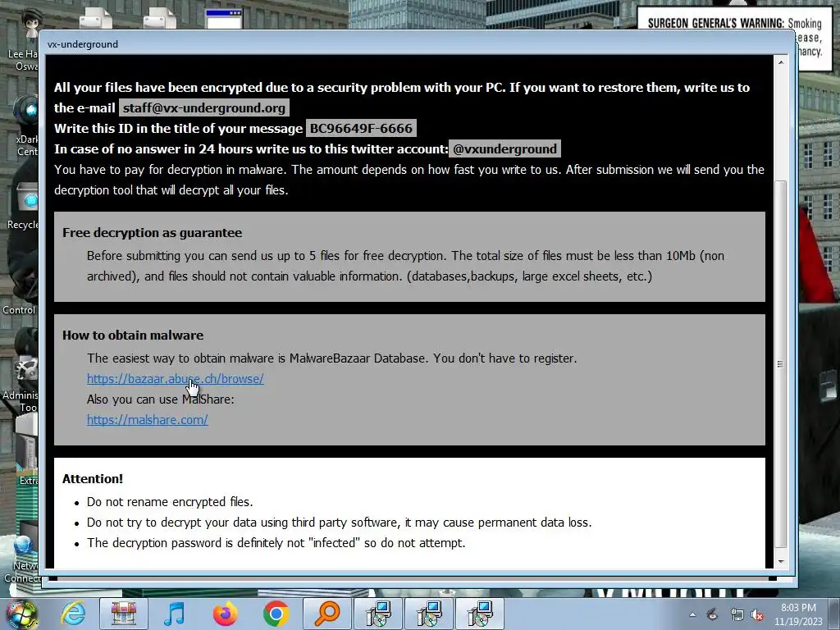Launch Google Chrome from the taskbar

(x=276, y=614)
